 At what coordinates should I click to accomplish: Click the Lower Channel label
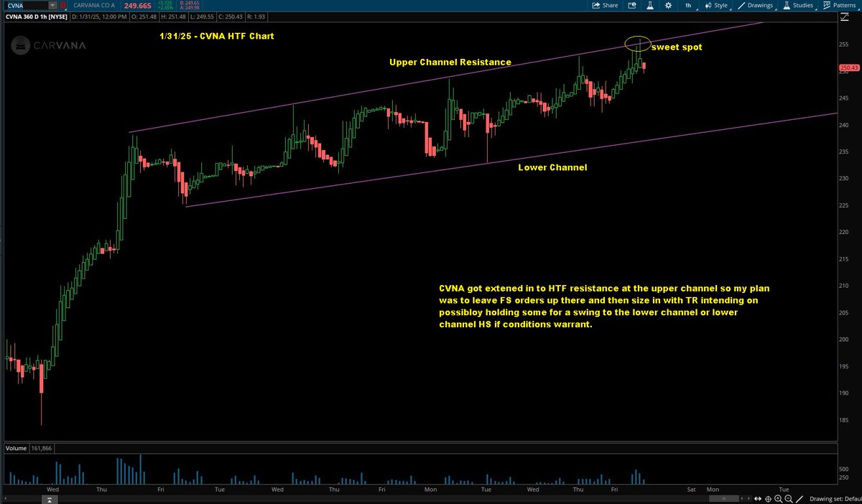click(553, 167)
